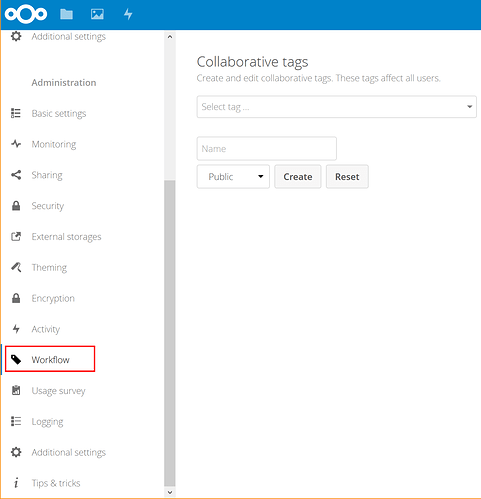This screenshot has height=499, width=481.
Task: Click the Security padlock icon
Action: 16,206
